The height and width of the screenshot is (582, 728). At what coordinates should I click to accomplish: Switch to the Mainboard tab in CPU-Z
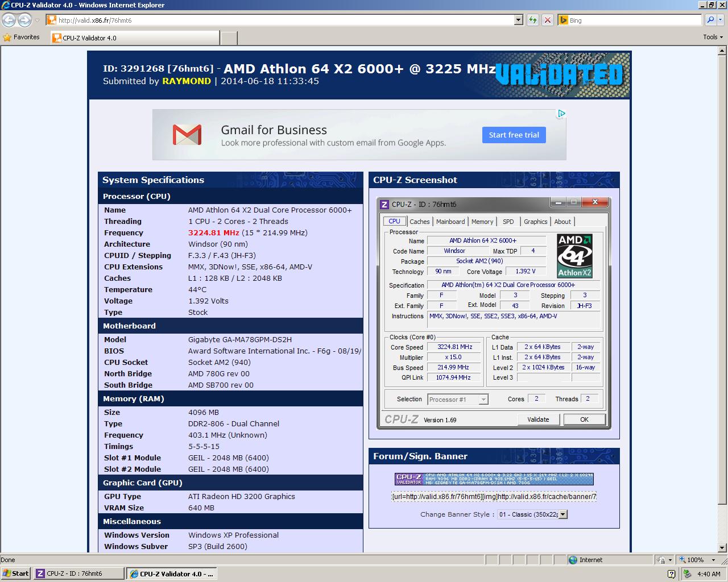[x=450, y=222]
